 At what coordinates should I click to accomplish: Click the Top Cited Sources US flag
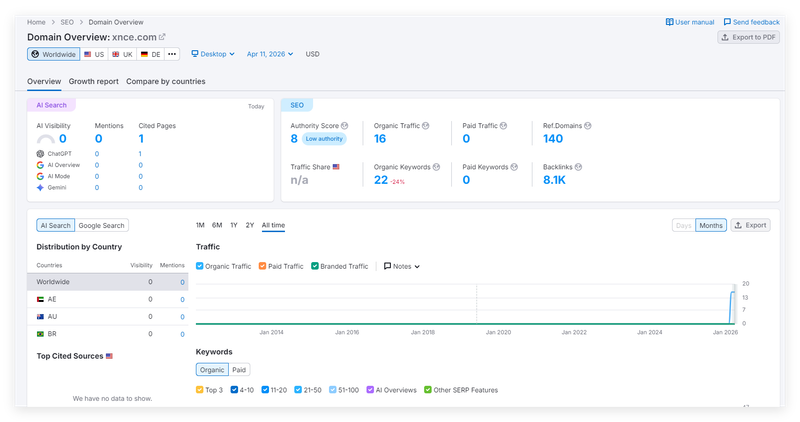pos(109,356)
